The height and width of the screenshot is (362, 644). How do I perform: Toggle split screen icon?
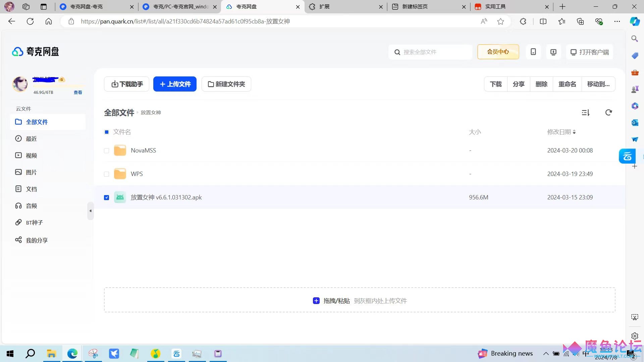543,21
